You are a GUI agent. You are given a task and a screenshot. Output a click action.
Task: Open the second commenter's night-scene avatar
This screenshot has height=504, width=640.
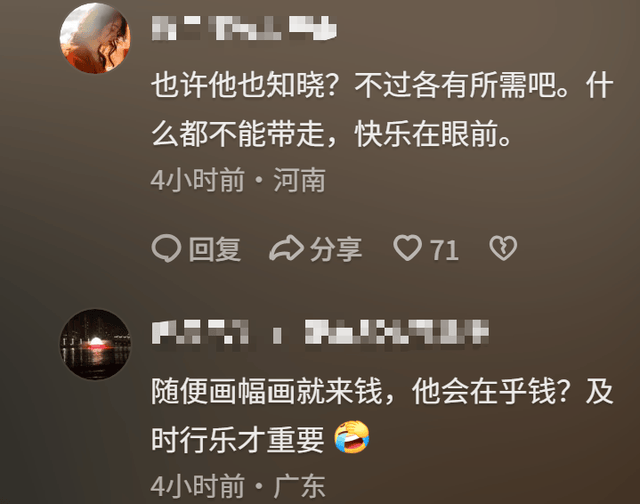[x=95, y=344]
